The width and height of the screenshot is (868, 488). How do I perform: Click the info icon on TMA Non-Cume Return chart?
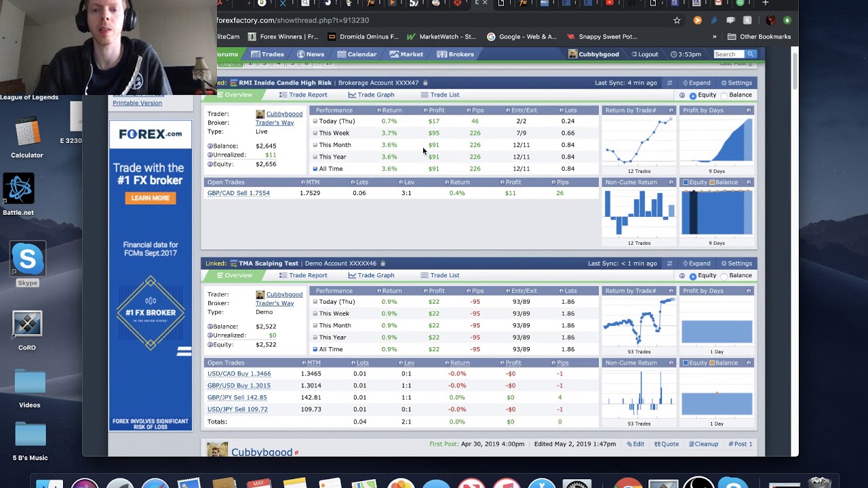671,363
